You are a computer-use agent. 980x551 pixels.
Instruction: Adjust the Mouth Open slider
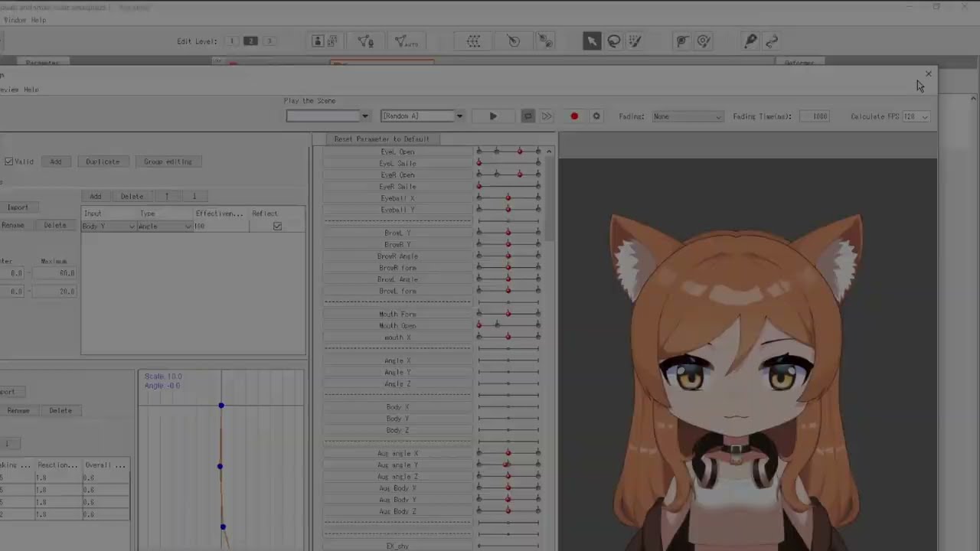(x=508, y=325)
